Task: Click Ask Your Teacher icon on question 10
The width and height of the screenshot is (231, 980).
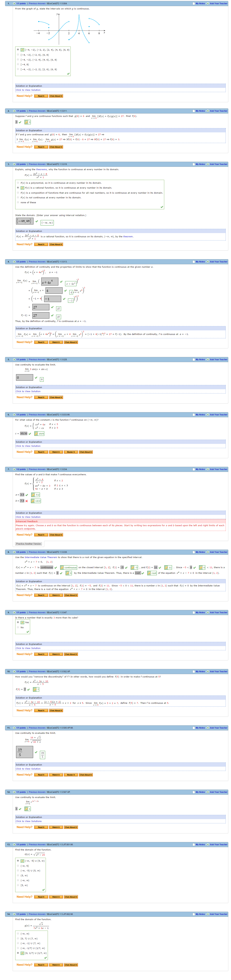Action: pos(208,672)
